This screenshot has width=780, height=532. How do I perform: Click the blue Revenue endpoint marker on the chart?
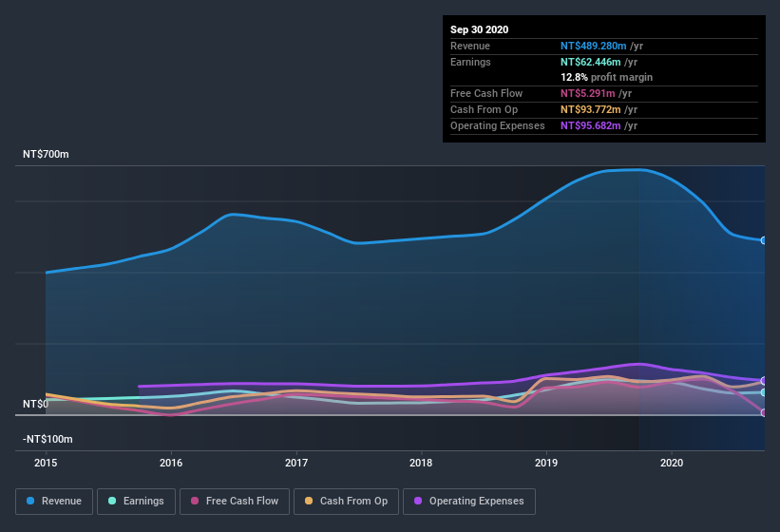point(764,240)
